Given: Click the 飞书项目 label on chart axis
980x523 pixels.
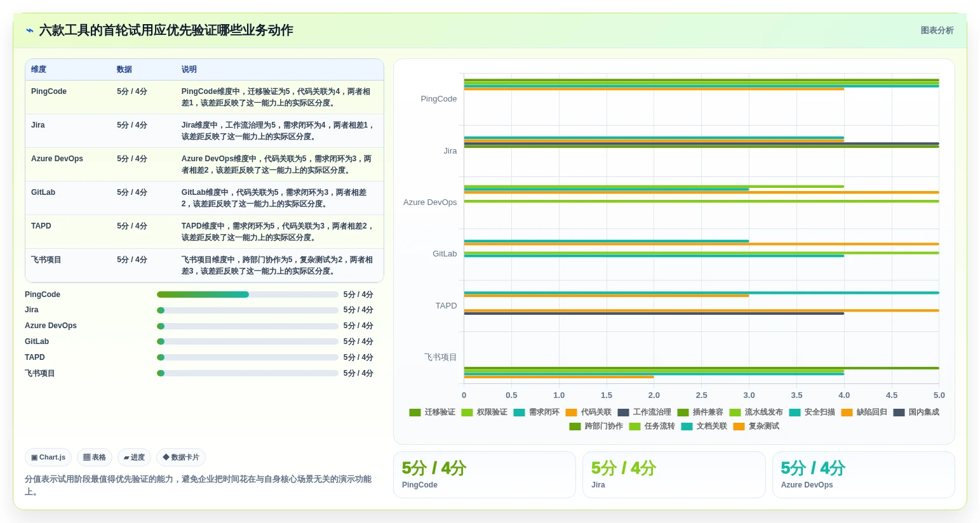Looking at the screenshot, I should pos(441,357).
